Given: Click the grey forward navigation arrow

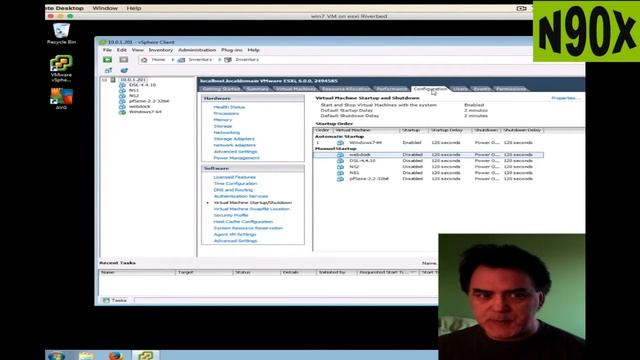Looking at the screenshot, I should [x=124, y=60].
